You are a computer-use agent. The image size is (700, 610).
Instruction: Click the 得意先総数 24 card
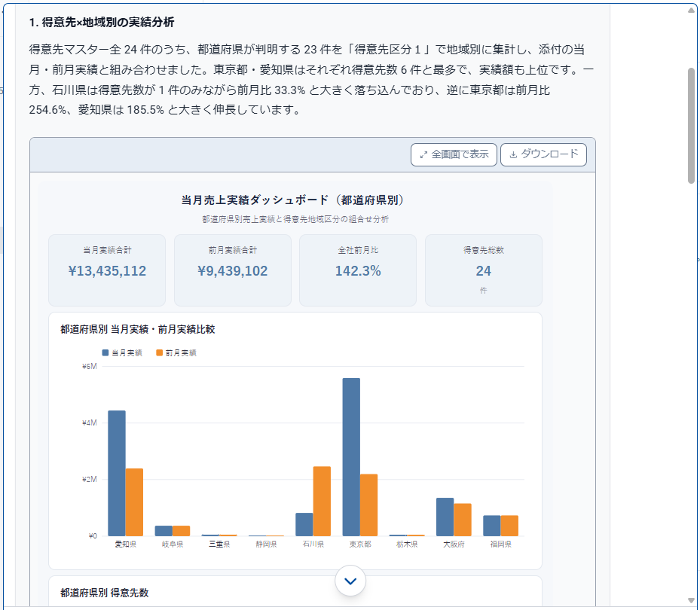pyautogui.click(x=484, y=270)
